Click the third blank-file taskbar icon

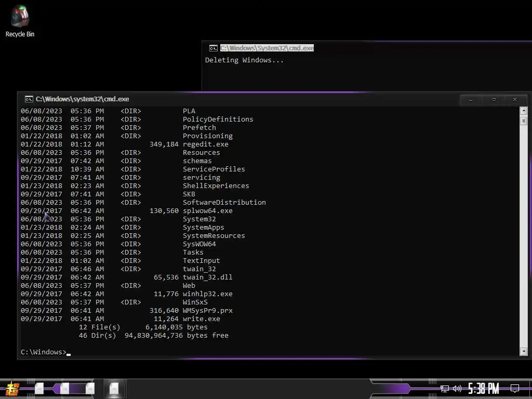pos(90,389)
